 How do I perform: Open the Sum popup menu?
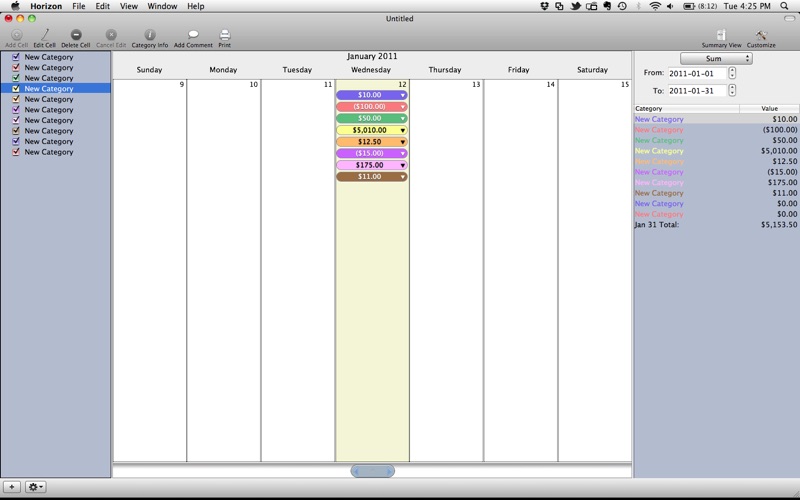716,59
